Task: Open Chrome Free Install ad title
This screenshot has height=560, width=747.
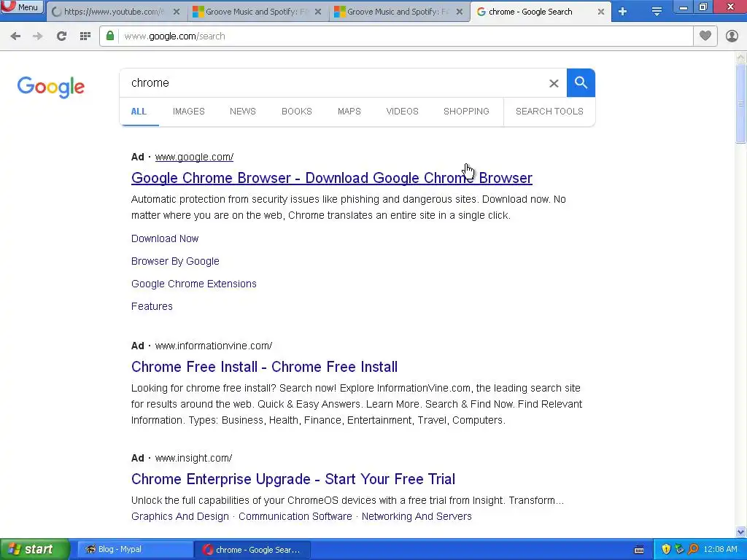Action: click(x=264, y=367)
